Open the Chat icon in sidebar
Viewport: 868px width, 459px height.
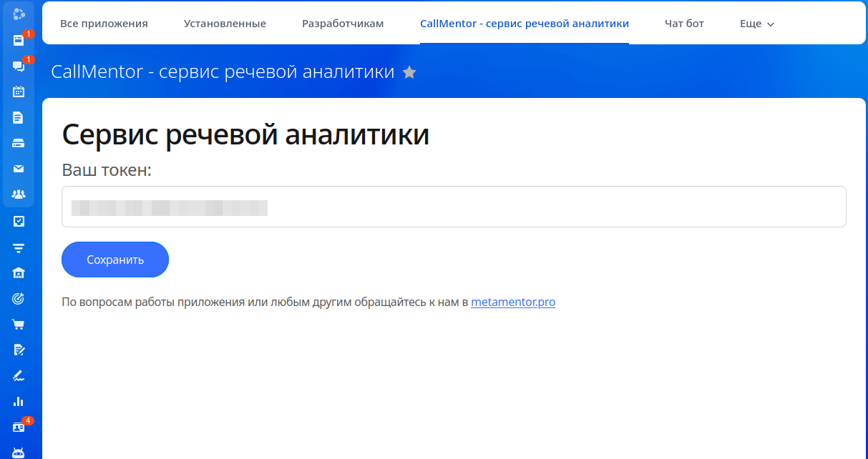coord(19,66)
